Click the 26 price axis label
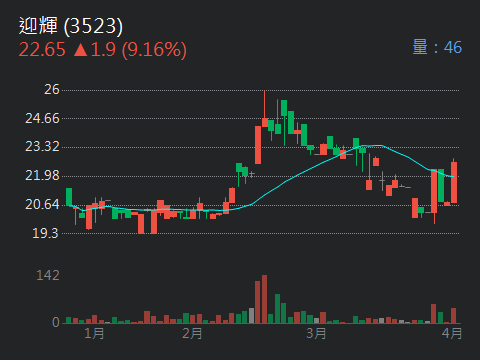The height and width of the screenshot is (360, 480). tap(52, 90)
